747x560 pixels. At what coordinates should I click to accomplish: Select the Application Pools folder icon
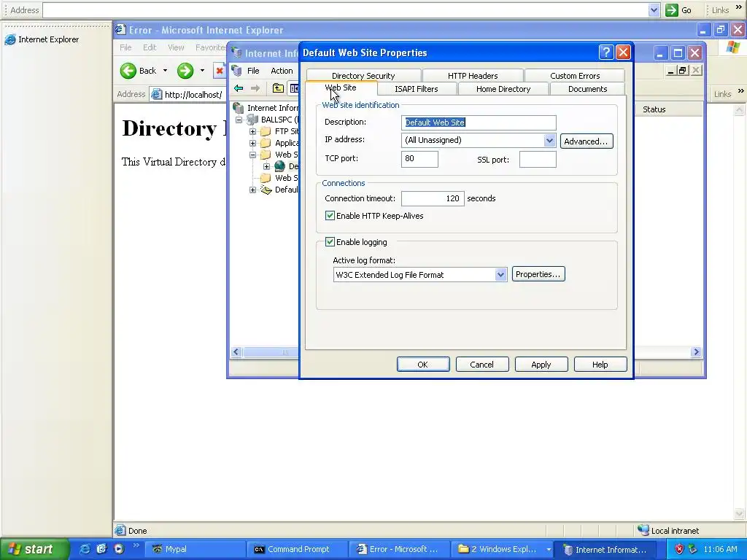click(x=266, y=143)
